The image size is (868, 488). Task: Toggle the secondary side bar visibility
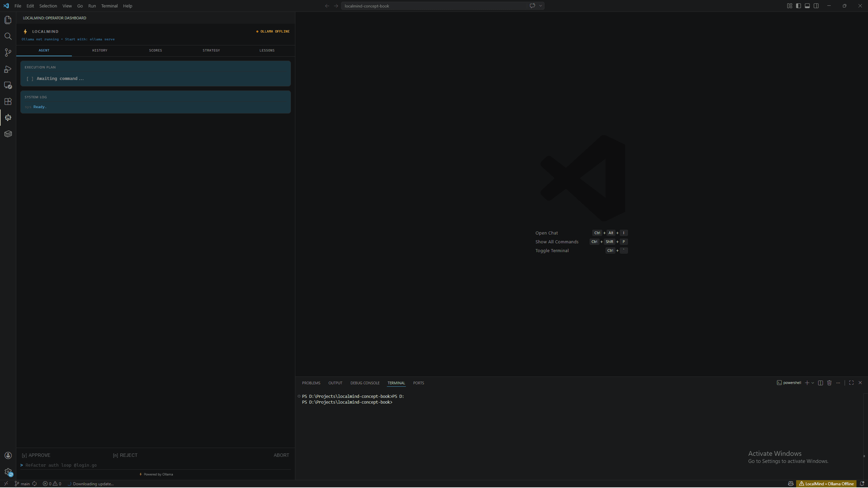(x=816, y=6)
